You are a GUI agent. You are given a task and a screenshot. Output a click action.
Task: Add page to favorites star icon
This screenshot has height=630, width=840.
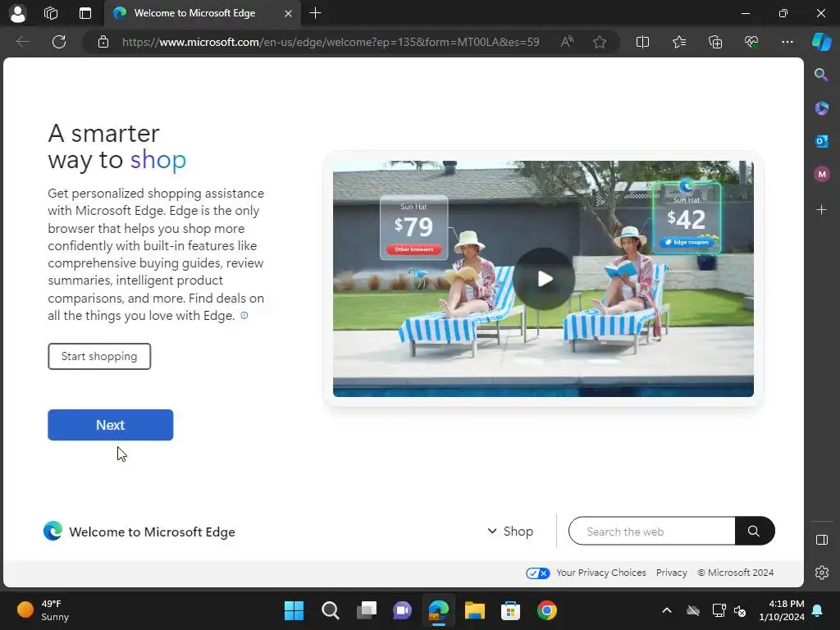600,42
